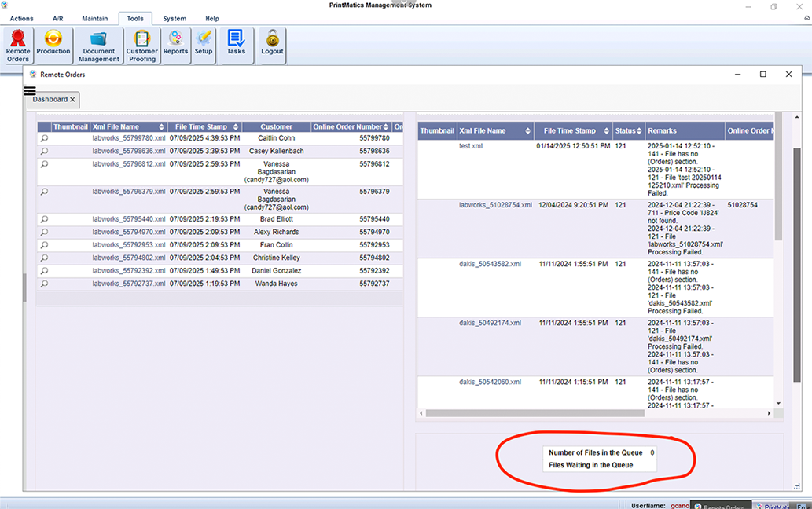Click the Setup toolbar icon
The height and width of the screenshot is (509, 812).
tap(204, 46)
